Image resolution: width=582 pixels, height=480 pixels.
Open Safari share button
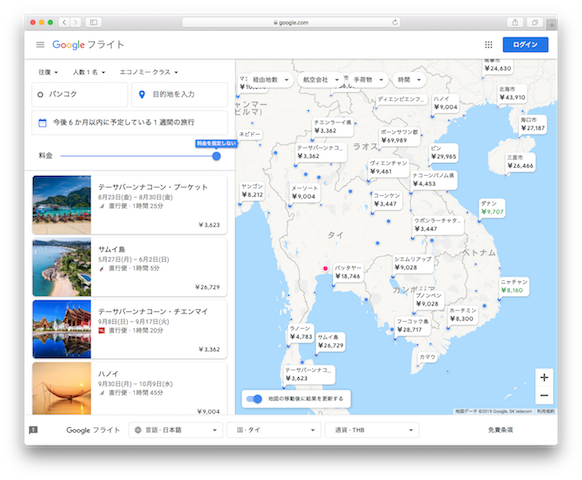pyautogui.click(x=515, y=23)
